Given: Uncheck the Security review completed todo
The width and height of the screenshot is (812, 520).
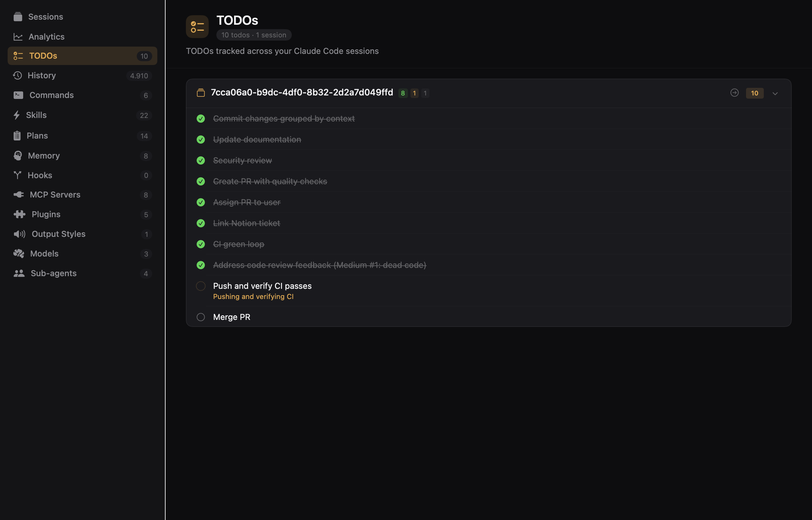Looking at the screenshot, I should 201,160.
